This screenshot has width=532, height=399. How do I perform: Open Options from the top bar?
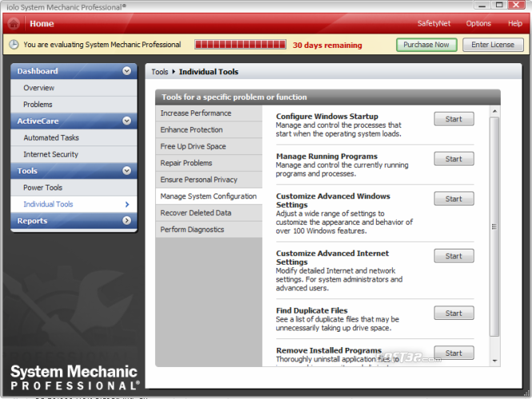(x=478, y=23)
